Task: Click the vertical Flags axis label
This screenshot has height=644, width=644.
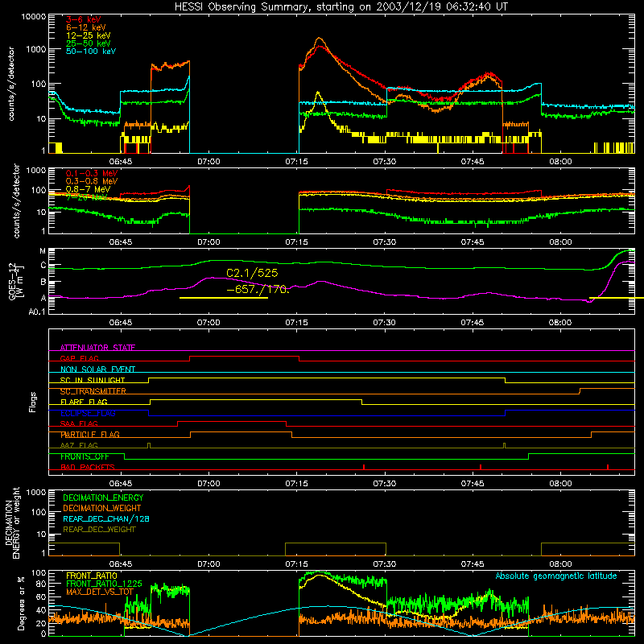Action: point(32,402)
